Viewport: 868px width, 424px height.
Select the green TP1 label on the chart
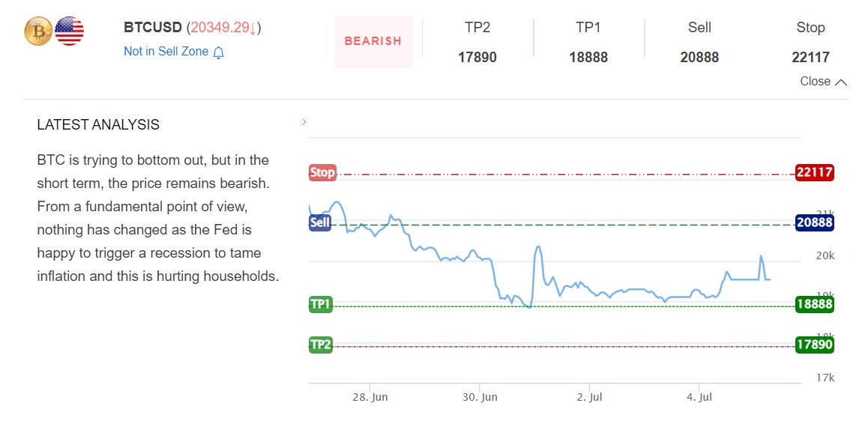pyautogui.click(x=321, y=304)
